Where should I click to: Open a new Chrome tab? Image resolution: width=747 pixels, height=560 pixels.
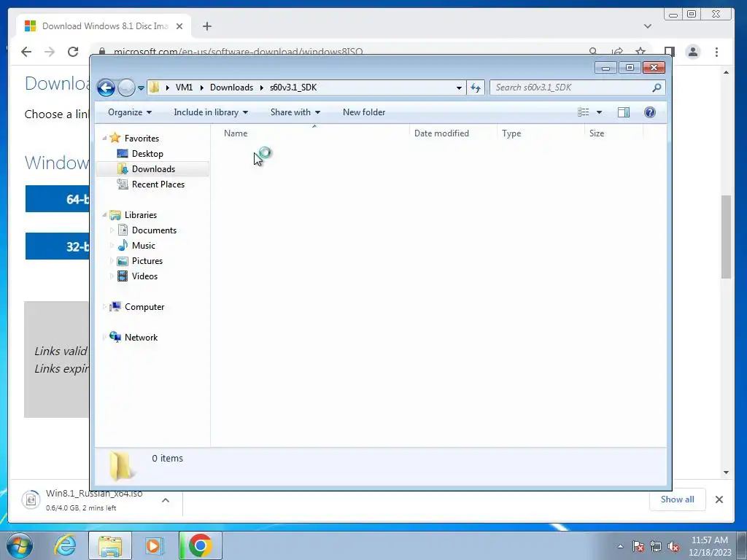click(x=206, y=26)
